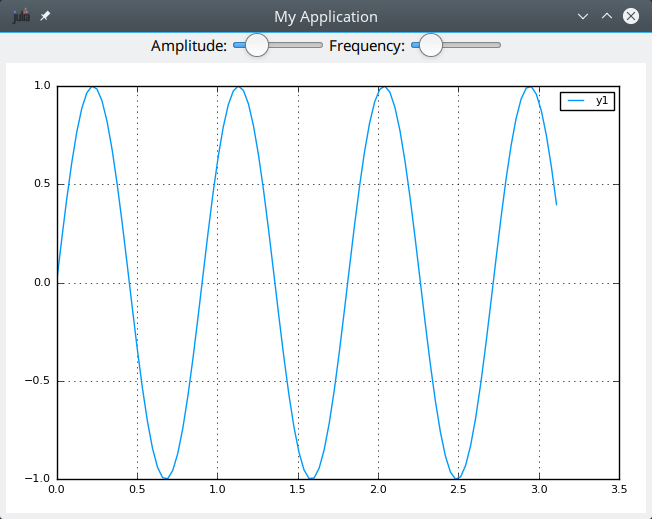Click the Amplitude label
The width and height of the screenshot is (652, 519).
click(x=188, y=45)
